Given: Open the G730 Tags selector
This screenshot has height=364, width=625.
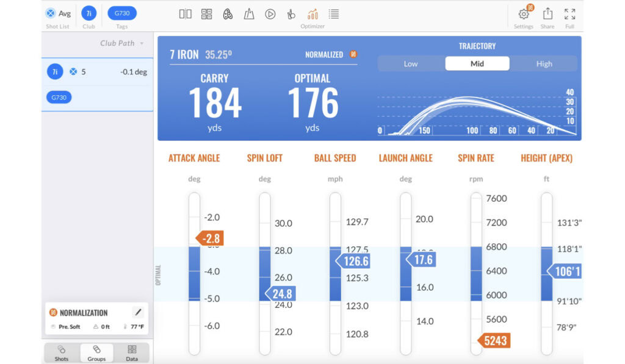Looking at the screenshot, I should [x=122, y=13].
